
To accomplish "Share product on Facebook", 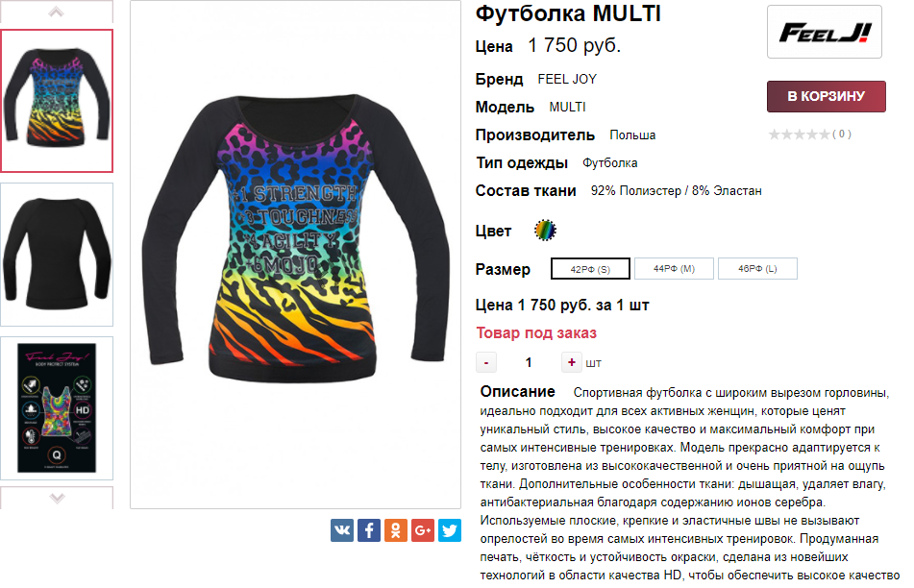I will click(x=369, y=530).
